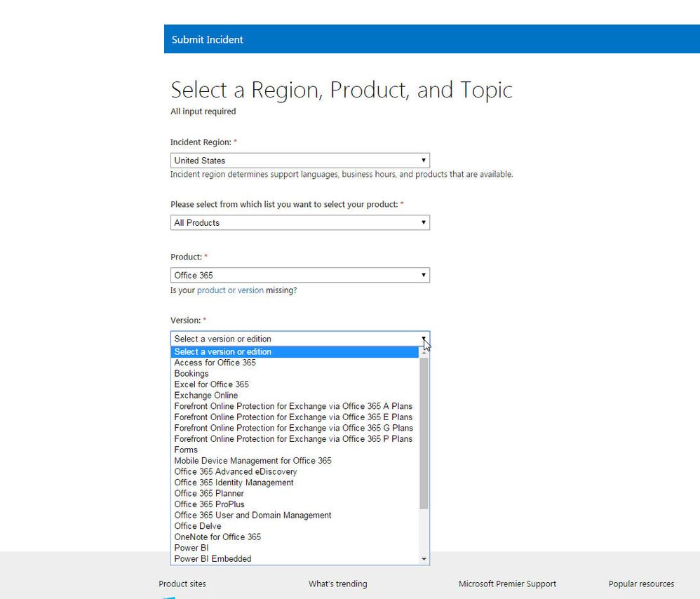The image size is (700, 599).
Task: Open the Incident Region dropdown
Action: click(300, 160)
